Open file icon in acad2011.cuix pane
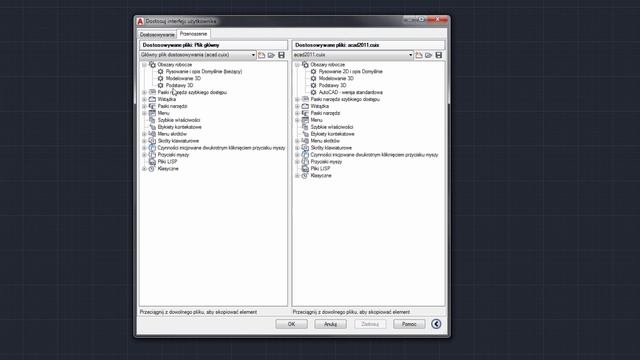 [x=429, y=55]
